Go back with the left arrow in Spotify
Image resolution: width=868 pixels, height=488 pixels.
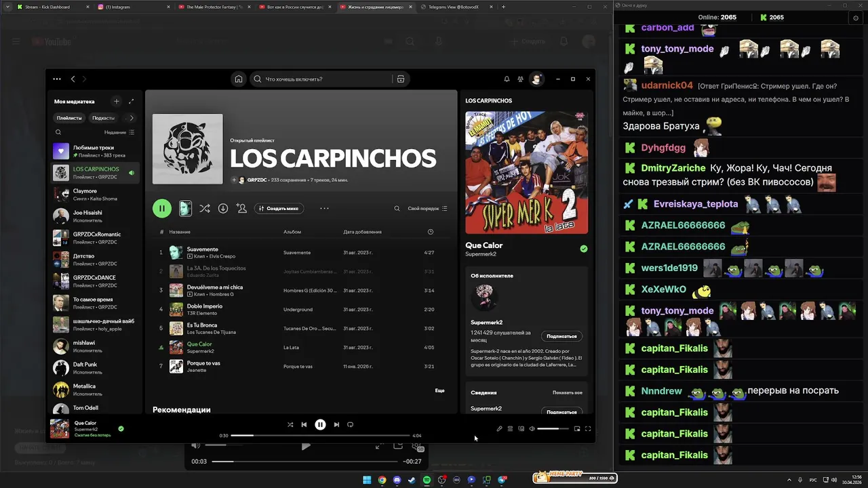(x=73, y=79)
